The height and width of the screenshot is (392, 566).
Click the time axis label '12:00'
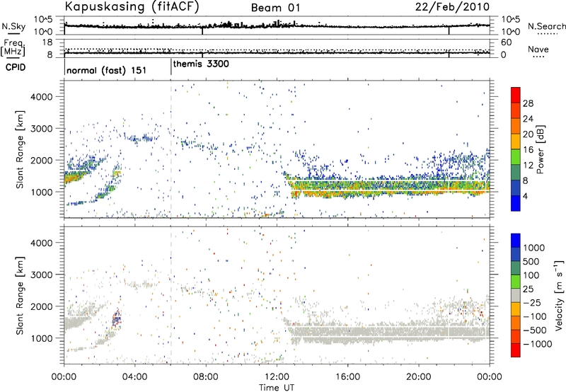point(277,377)
